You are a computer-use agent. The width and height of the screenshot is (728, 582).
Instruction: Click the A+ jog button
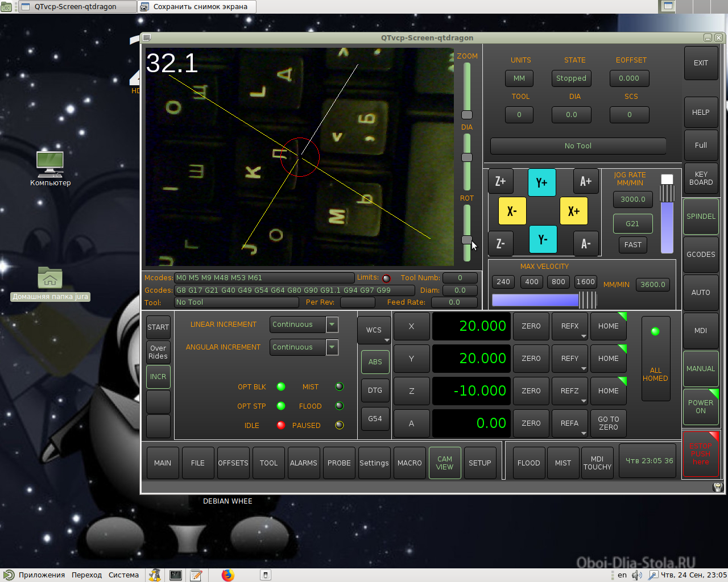click(x=586, y=181)
